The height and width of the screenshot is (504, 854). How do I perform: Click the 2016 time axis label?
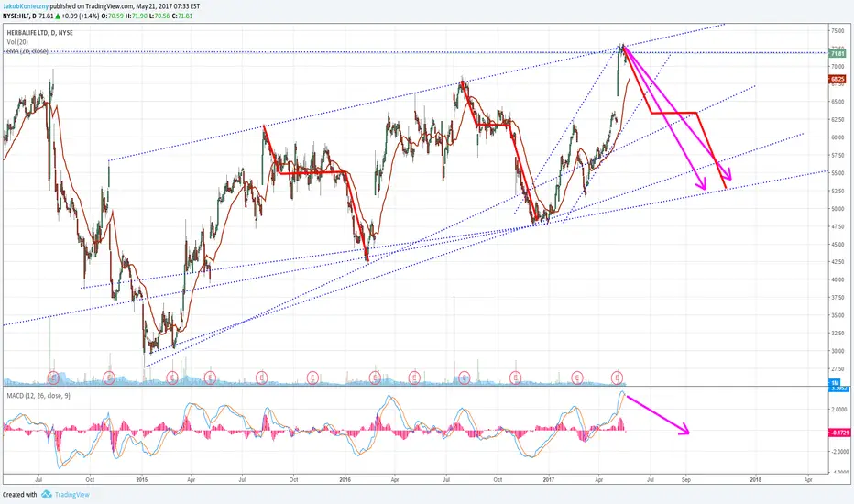pyautogui.click(x=345, y=480)
